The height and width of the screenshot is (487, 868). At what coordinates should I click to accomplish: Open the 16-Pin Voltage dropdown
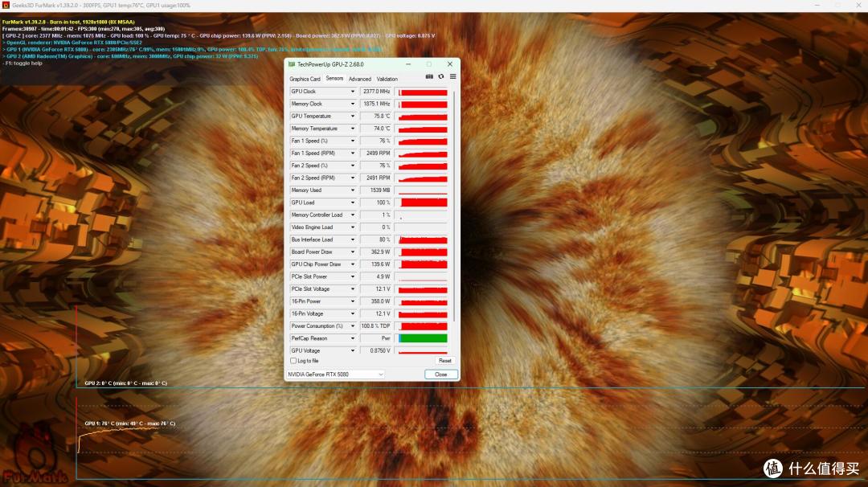tap(353, 313)
